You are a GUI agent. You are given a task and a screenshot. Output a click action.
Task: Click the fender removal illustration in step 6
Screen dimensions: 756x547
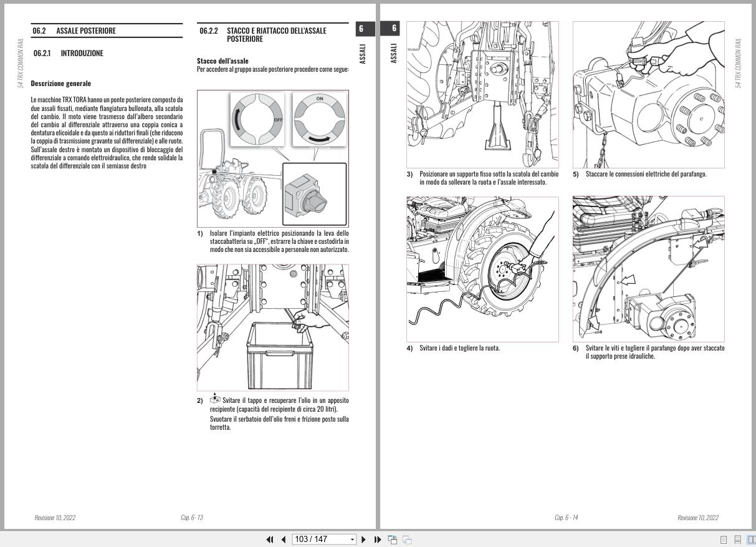(648, 269)
